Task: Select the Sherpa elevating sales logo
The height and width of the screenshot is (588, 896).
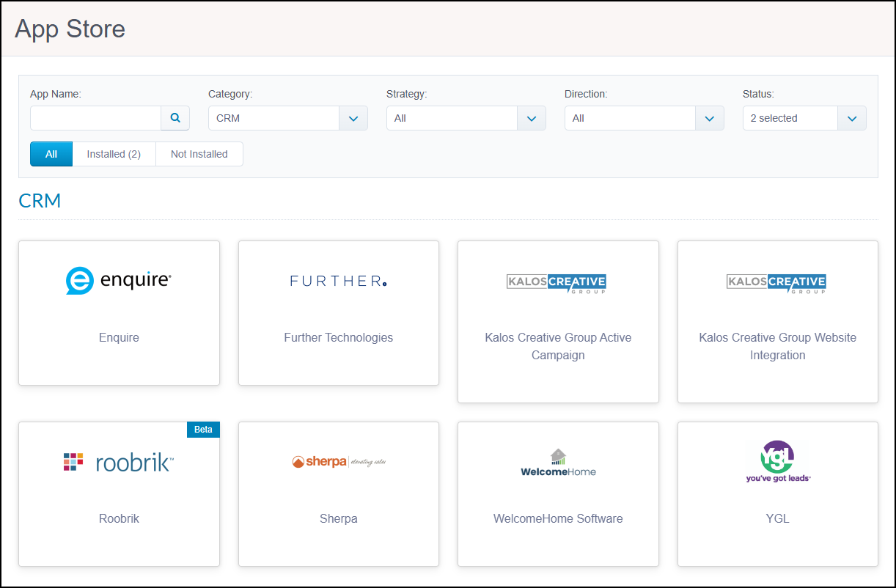Action: pos(338,461)
